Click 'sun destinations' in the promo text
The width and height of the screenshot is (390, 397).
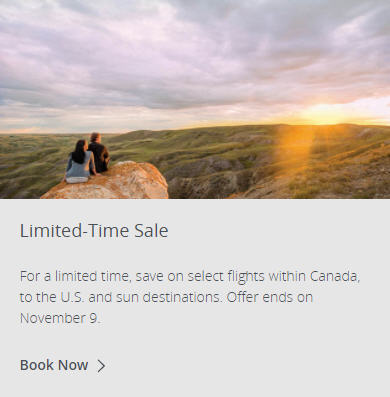168,297
